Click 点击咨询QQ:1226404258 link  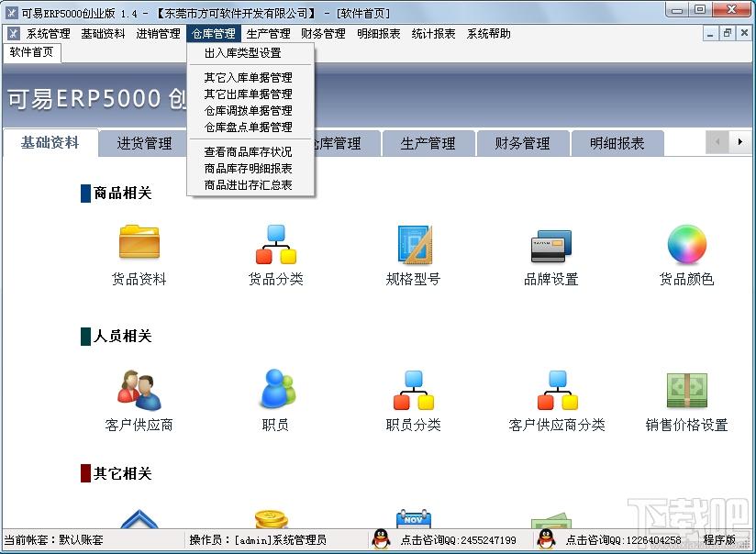[x=623, y=540]
